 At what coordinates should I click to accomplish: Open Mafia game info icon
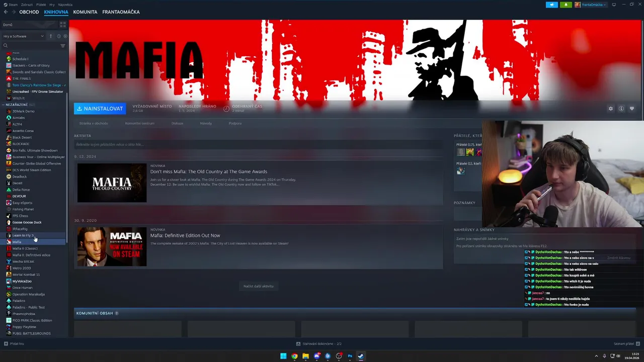click(621, 109)
